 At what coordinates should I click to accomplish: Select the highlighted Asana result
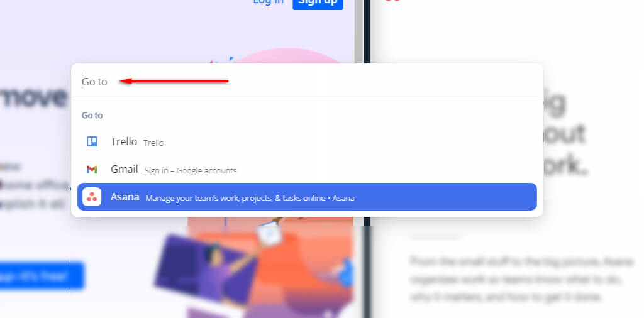307,197
